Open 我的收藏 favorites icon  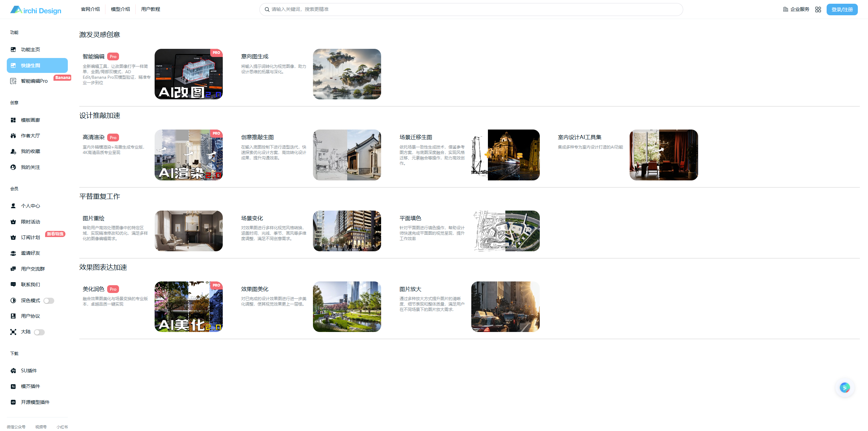13,152
